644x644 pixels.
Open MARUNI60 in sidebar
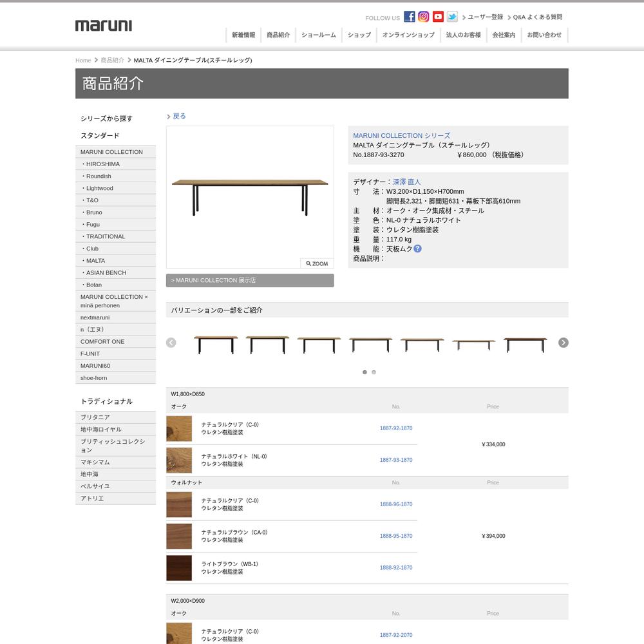pyautogui.click(x=115, y=366)
